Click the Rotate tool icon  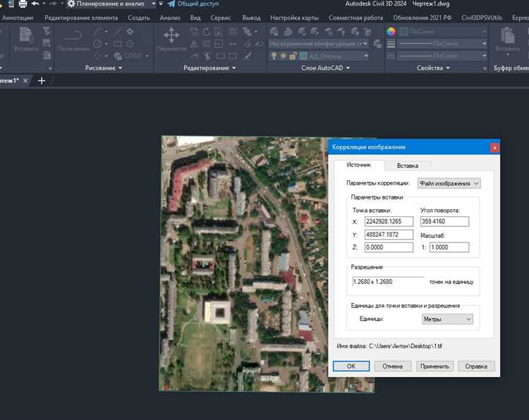coord(207,32)
